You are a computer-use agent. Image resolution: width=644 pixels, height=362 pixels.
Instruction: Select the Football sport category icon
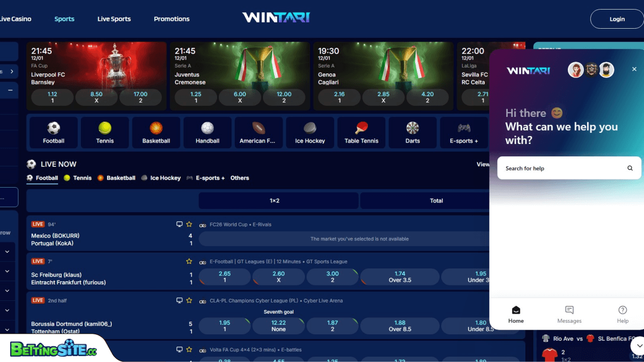click(53, 132)
